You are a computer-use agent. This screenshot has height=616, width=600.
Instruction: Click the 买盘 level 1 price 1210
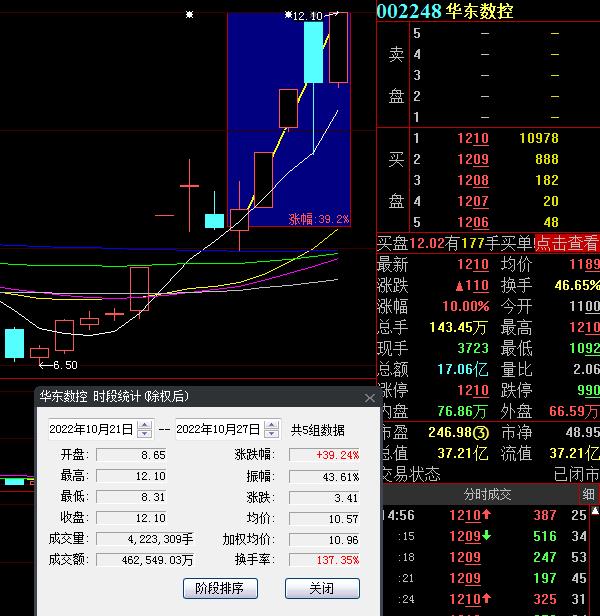click(x=472, y=138)
